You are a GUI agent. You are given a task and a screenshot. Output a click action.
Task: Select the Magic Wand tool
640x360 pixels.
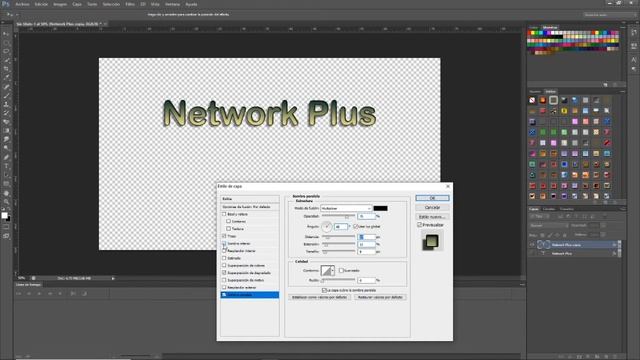(x=6, y=60)
